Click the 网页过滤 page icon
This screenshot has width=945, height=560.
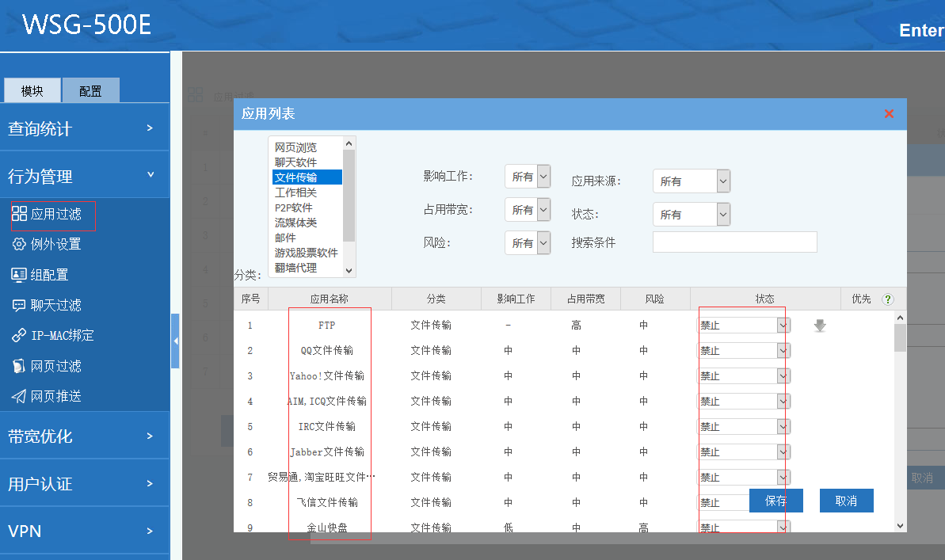tap(20, 366)
